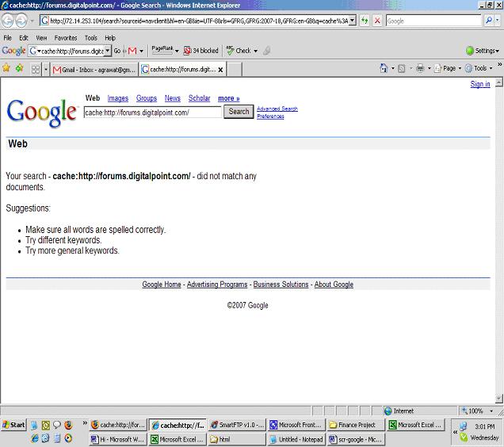Open Advanced Search link
504x447 pixels.
277,109
